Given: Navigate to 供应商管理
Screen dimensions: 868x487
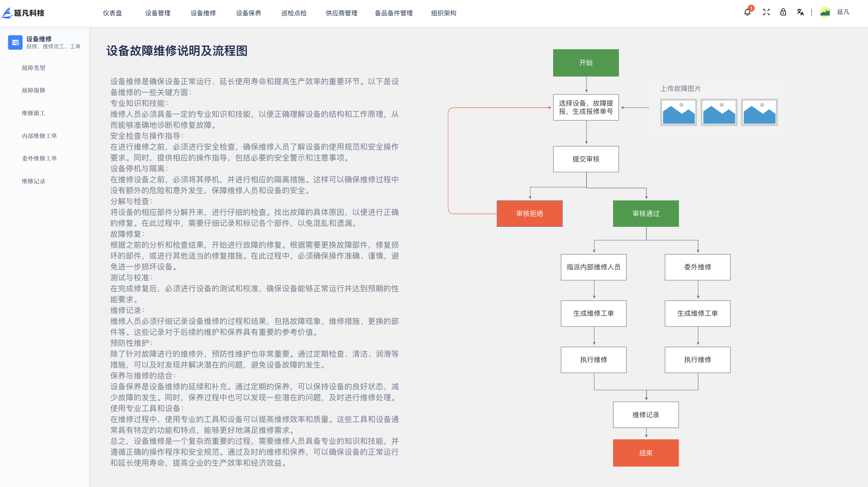Looking at the screenshot, I should (341, 13).
